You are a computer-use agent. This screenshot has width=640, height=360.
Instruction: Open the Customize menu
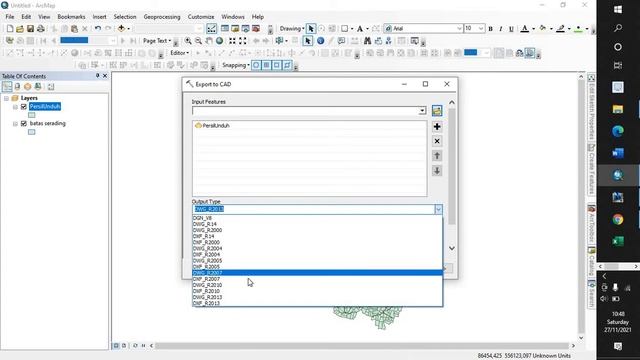201,17
